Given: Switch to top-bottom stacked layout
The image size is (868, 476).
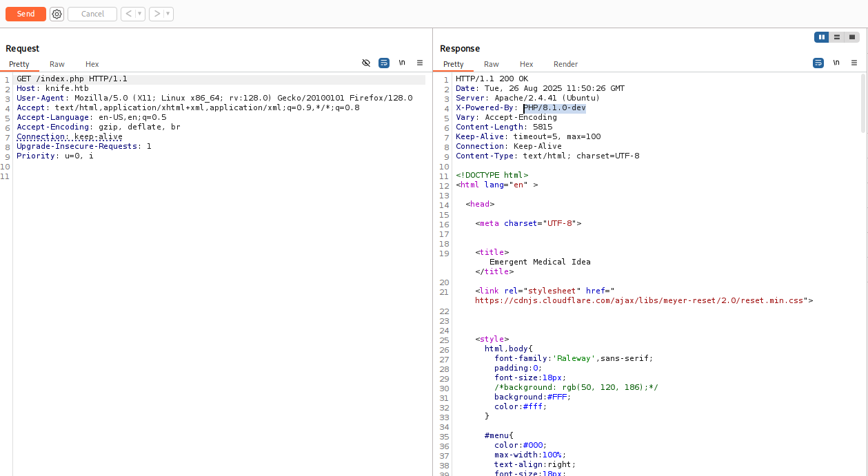Looking at the screenshot, I should coord(837,37).
